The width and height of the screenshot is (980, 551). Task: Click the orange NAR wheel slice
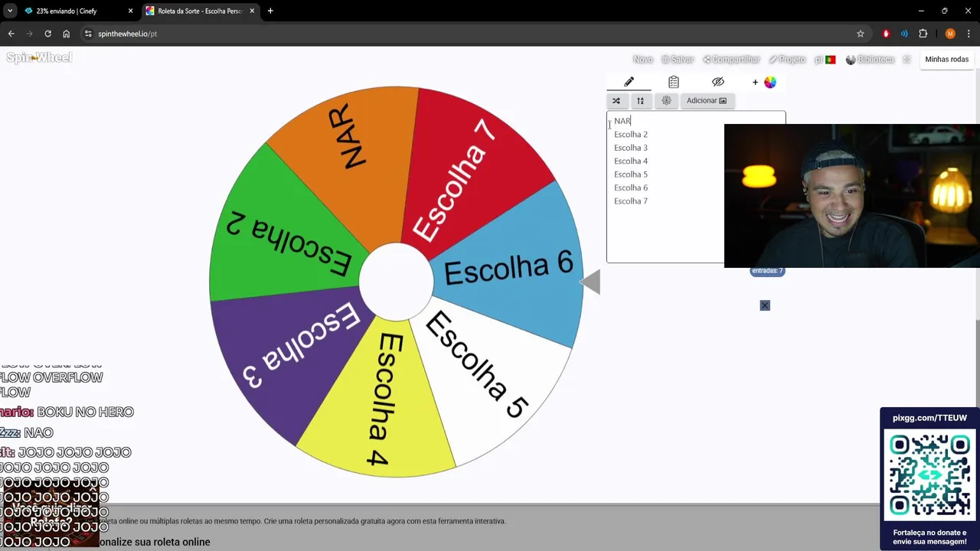(x=352, y=161)
